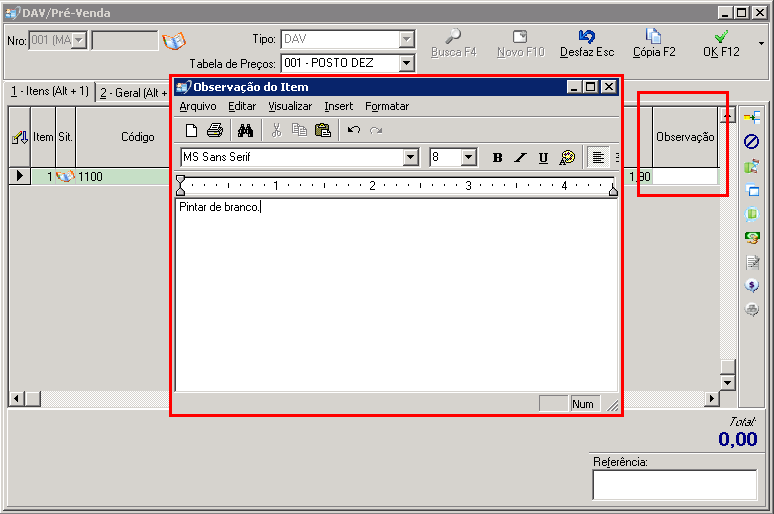Open the Editar menu
Screen dimensions: 774x514
(x=242, y=106)
